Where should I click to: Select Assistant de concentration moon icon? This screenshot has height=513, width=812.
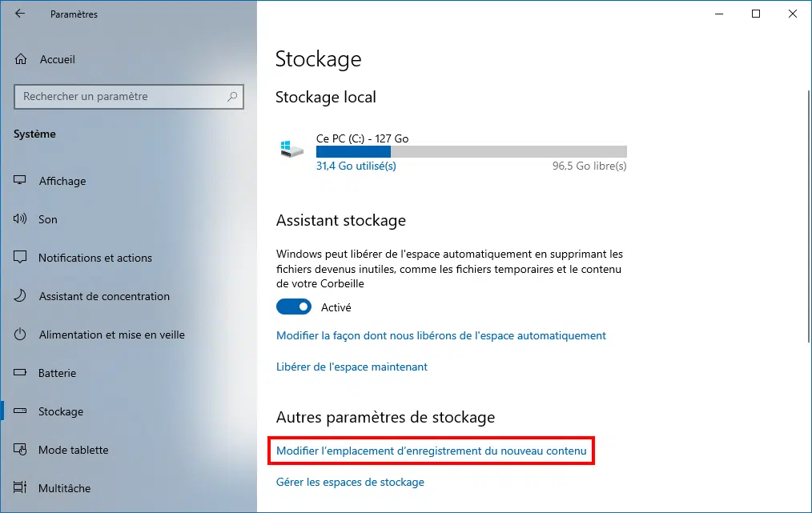click(20, 295)
